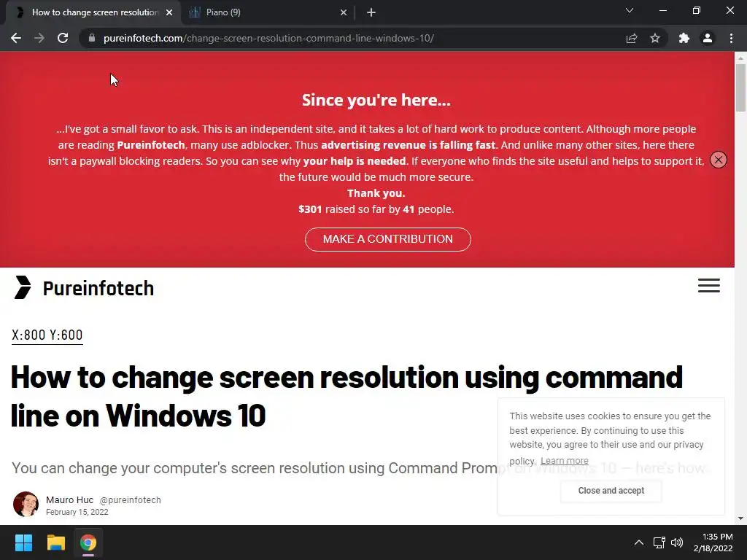This screenshot has width=747, height=560.
Task: Open the taskbar clock and date
Action: 713,542
